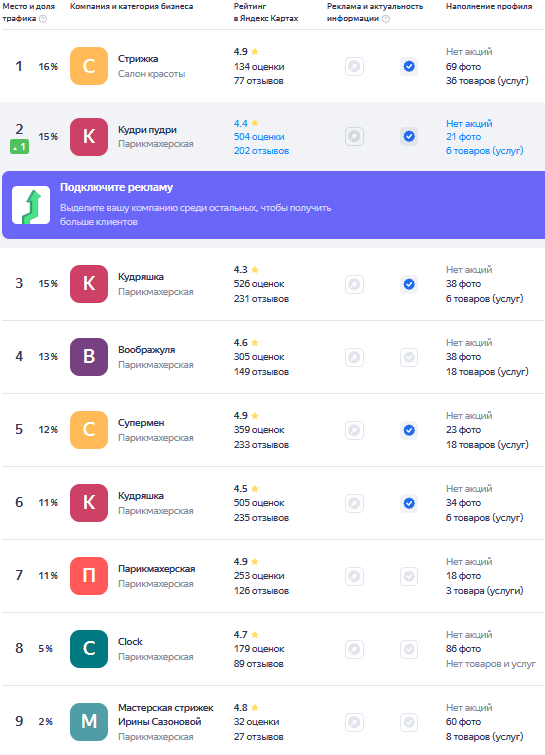Click the grey verification badge for Воображуля

(x=409, y=357)
